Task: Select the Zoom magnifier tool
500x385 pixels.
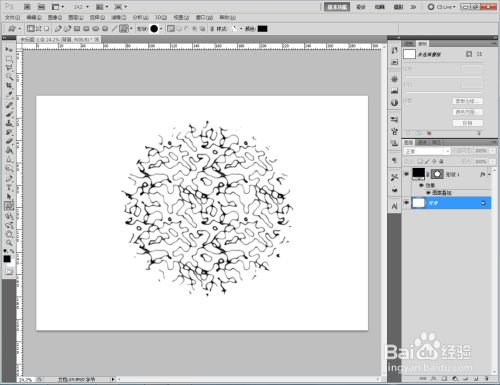Action: [9, 243]
